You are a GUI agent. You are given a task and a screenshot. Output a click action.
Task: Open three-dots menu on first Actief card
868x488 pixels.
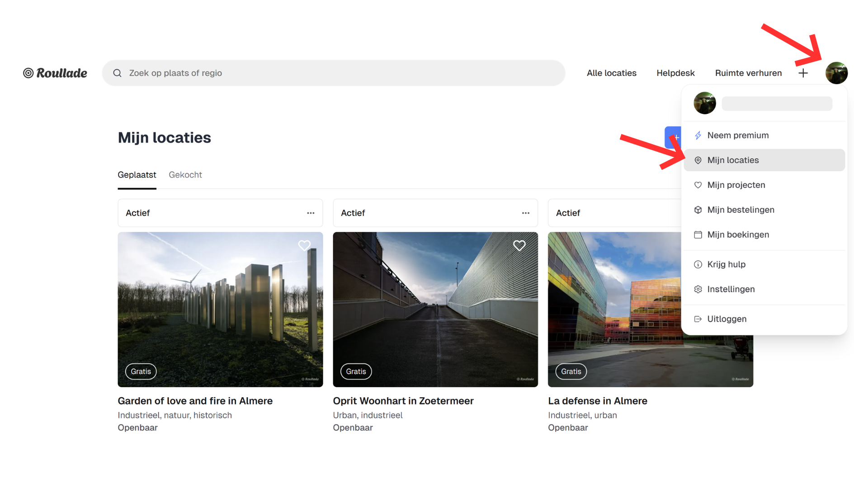(x=311, y=213)
